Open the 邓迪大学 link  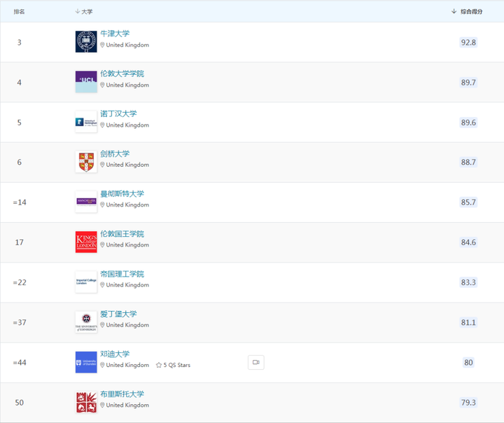point(115,354)
